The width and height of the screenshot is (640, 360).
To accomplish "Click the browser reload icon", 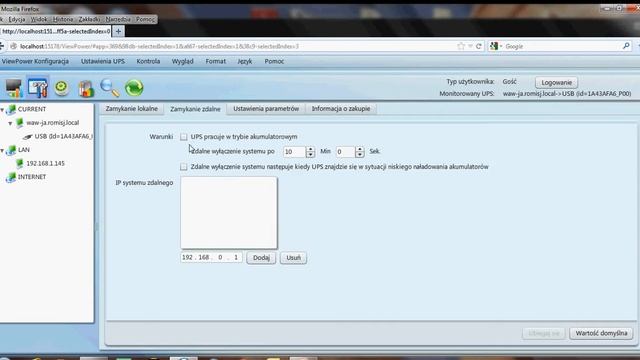I will tap(479, 46).
